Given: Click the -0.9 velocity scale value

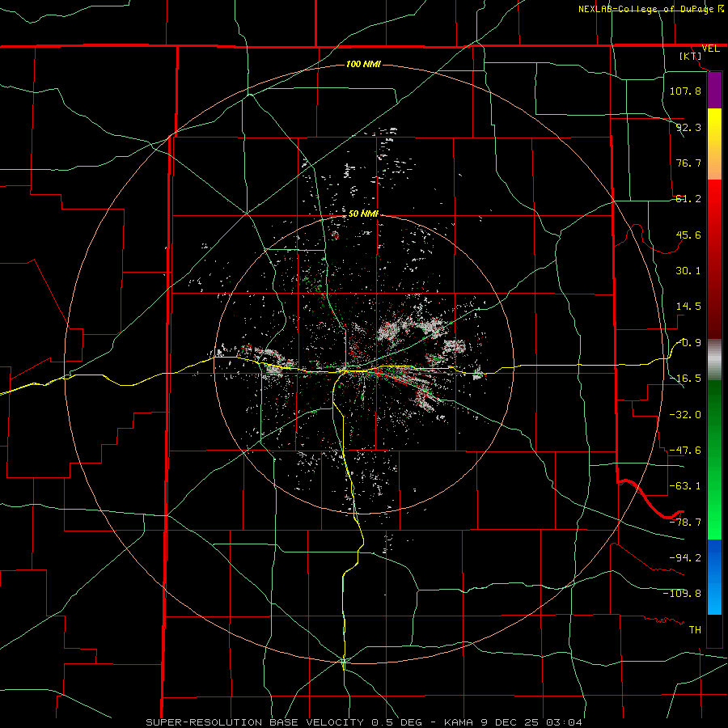Looking at the screenshot, I should click(x=689, y=343).
